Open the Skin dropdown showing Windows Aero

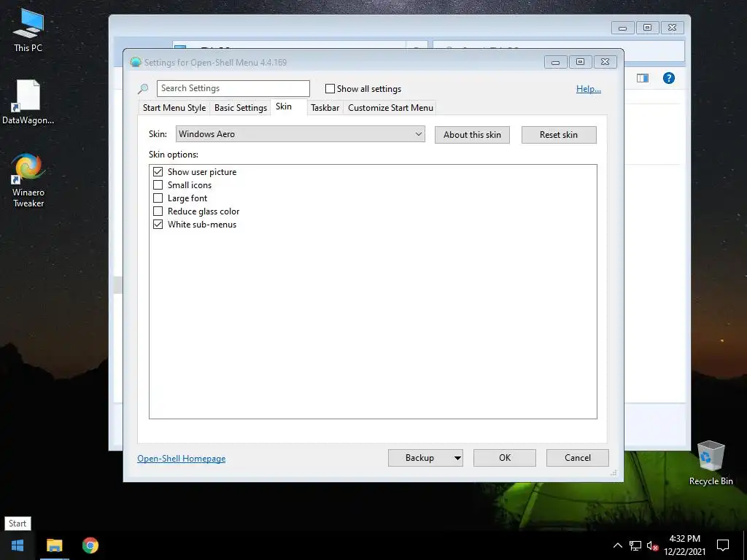[x=300, y=134]
